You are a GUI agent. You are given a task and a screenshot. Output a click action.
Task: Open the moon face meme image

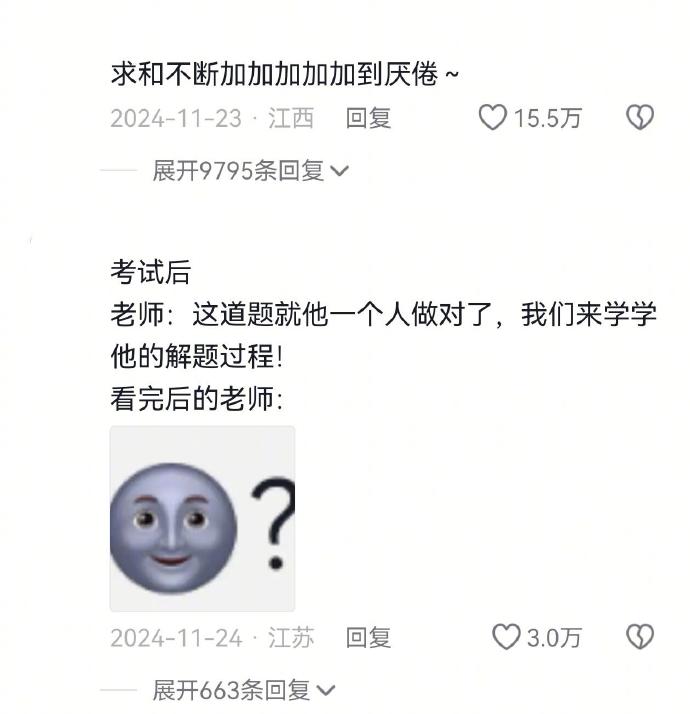pyautogui.click(x=202, y=519)
